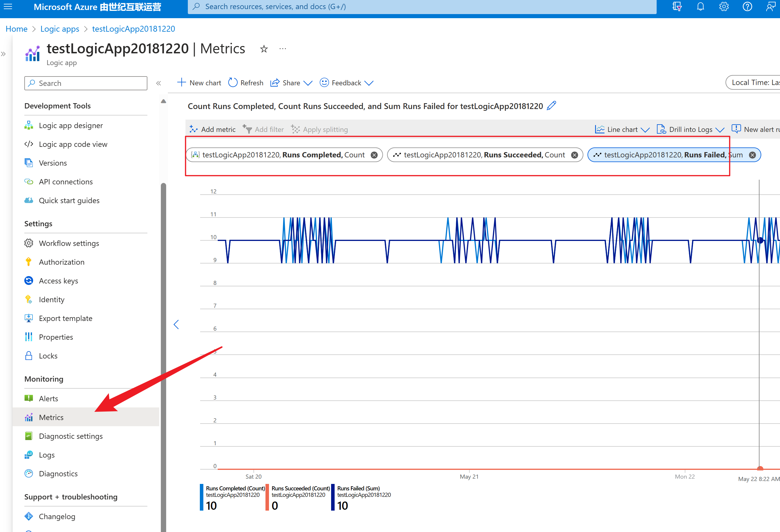Click the help question mark icon
Screen dimensions: 780x532
coord(747,7)
